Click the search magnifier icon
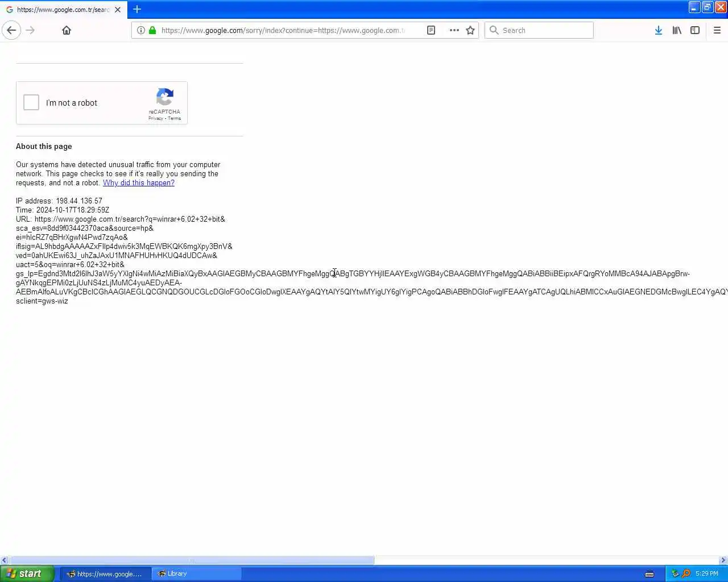Viewport: 728px width, 582px height. coord(494,30)
